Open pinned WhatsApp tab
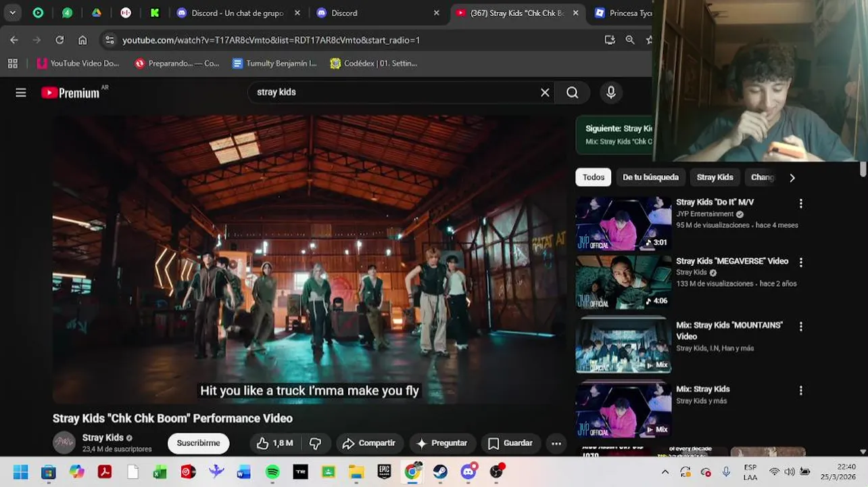Screen dimensions: 868x487 click(67, 13)
